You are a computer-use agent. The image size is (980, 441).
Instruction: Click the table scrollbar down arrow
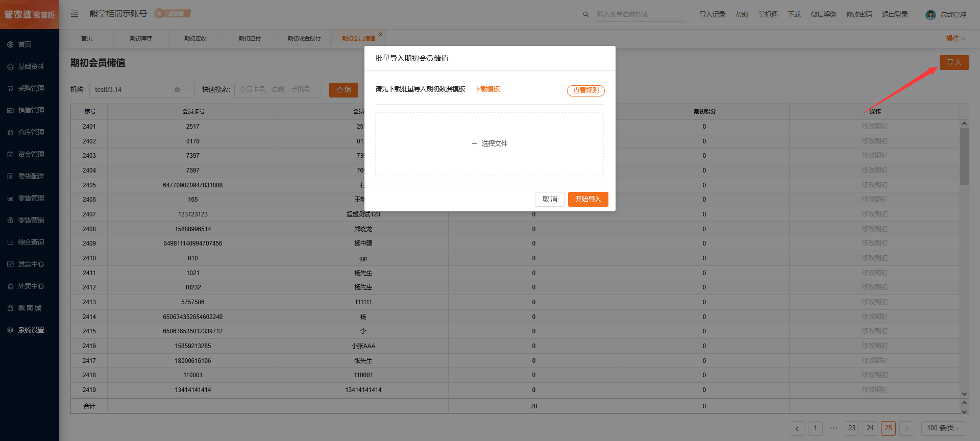964,394
